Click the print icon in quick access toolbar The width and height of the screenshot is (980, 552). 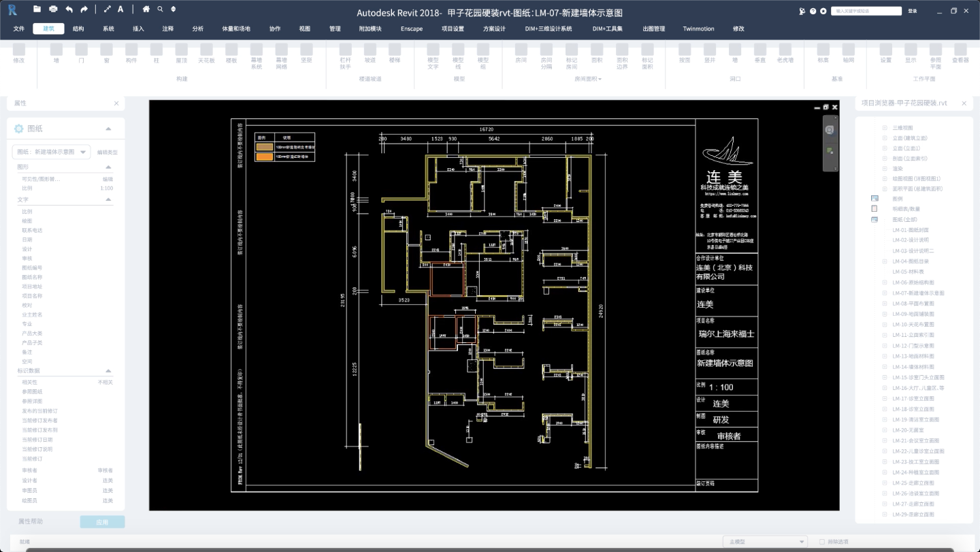tap(53, 10)
